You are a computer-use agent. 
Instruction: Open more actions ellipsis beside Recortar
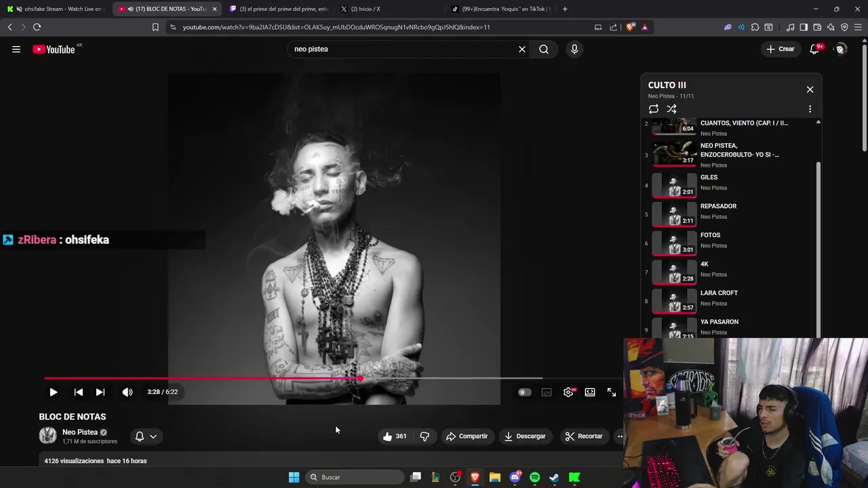(619, 436)
